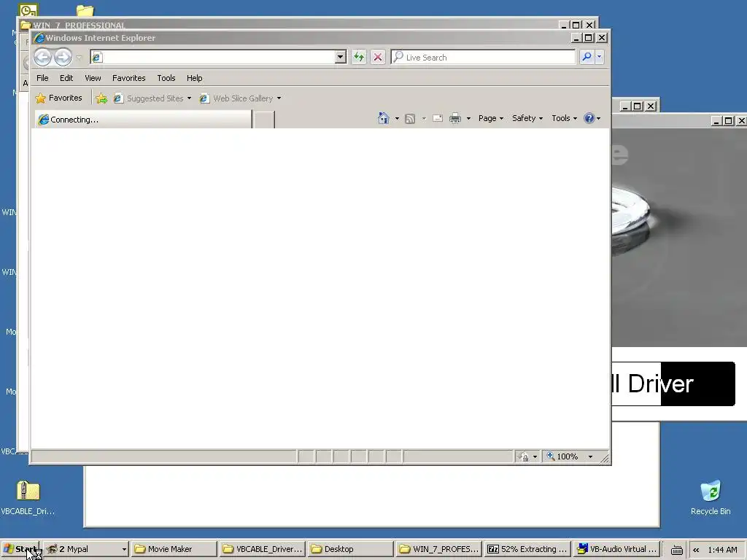747x560 pixels.
Task: Click the blue Help question mark icon
Action: [x=589, y=118]
